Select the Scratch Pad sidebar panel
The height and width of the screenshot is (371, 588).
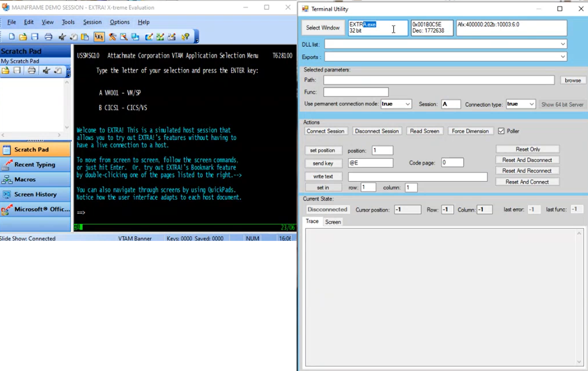click(x=35, y=149)
